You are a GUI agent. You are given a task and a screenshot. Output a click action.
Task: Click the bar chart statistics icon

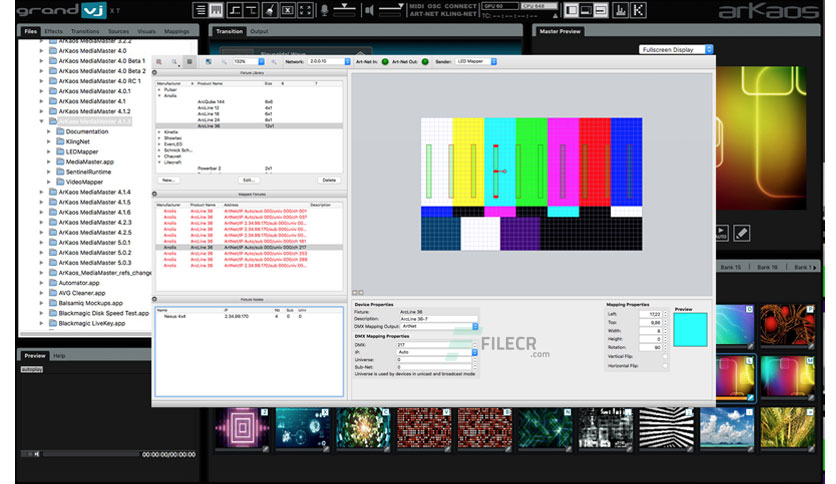(x=620, y=10)
